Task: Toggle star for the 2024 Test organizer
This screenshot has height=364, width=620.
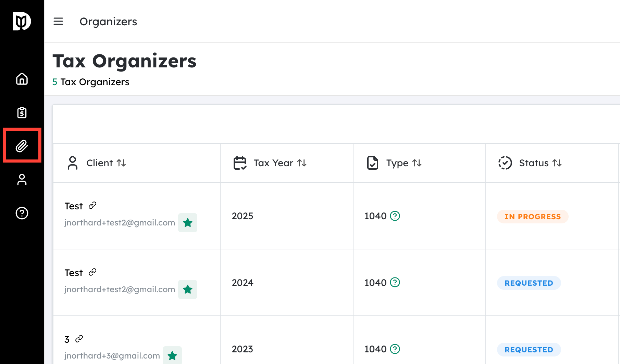Action: (x=188, y=290)
